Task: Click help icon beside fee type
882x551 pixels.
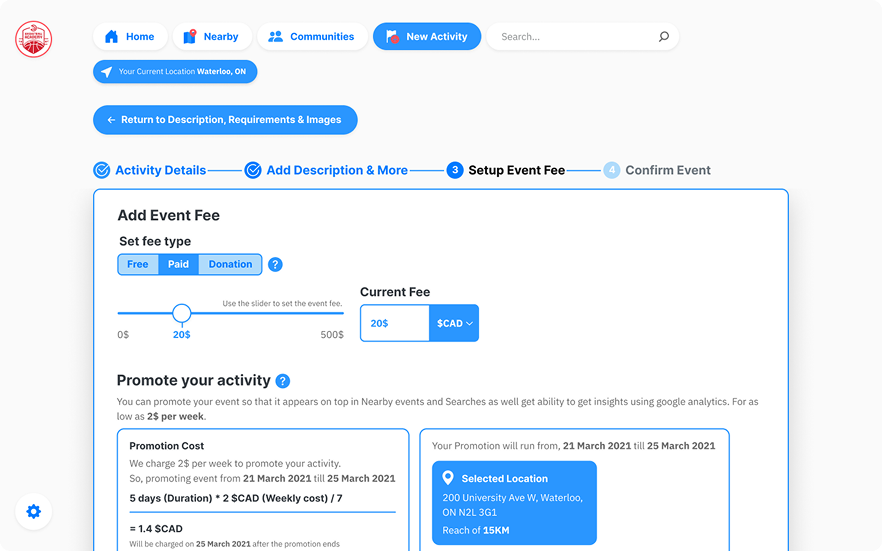Action: coord(275,265)
